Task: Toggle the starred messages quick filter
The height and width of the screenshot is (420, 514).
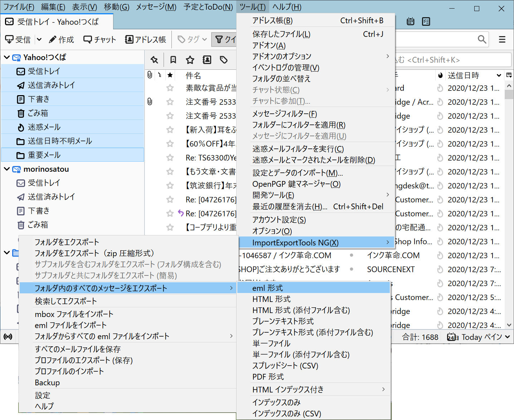Action: pos(190,60)
